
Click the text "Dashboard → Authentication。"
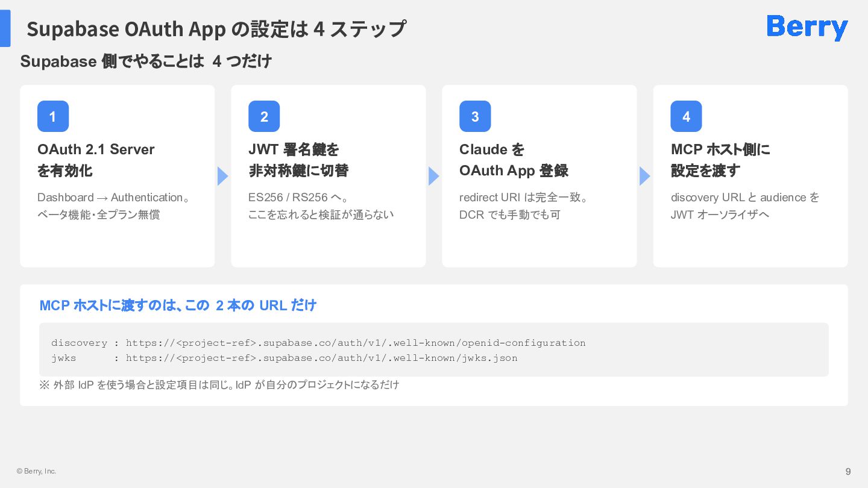click(x=114, y=197)
